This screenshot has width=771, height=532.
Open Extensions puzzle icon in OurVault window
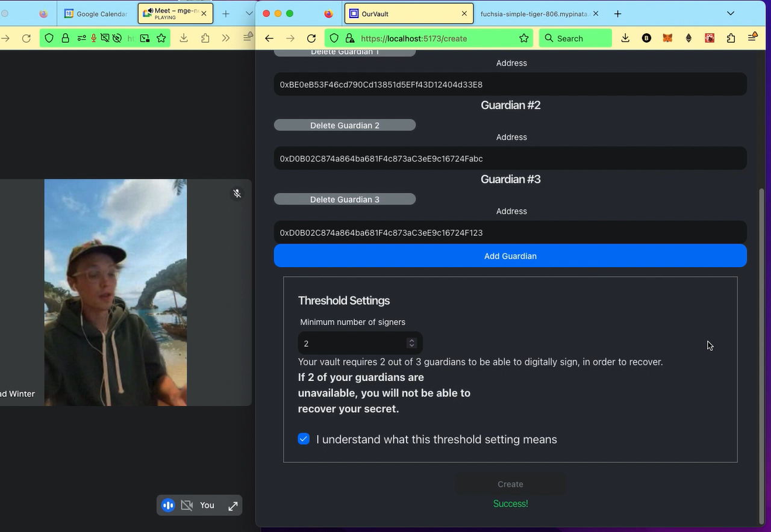[731, 38]
